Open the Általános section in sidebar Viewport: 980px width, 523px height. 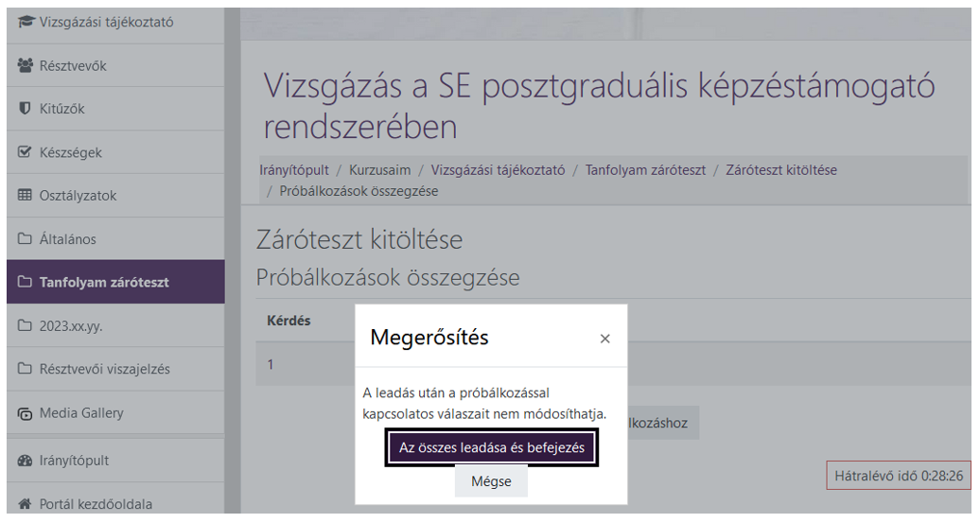67,239
